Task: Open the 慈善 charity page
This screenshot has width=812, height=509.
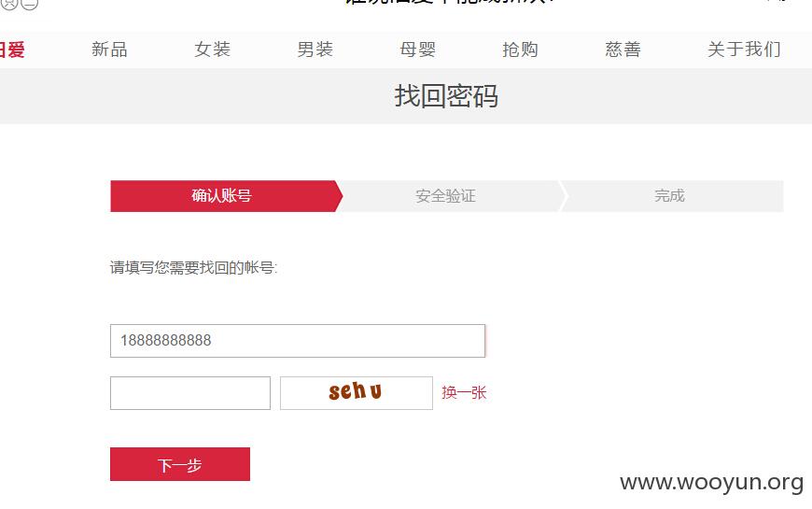Action: tap(623, 49)
